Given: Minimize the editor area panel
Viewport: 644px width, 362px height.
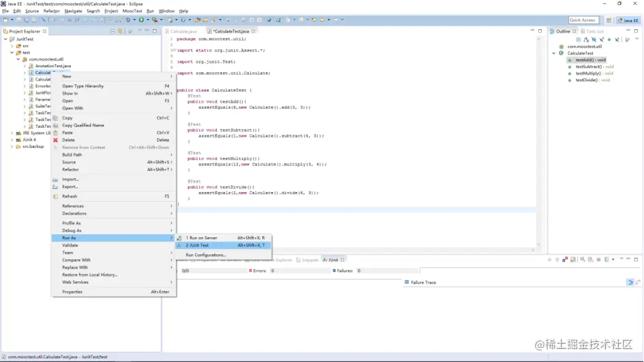Looking at the screenshot, I should [533, 31].
